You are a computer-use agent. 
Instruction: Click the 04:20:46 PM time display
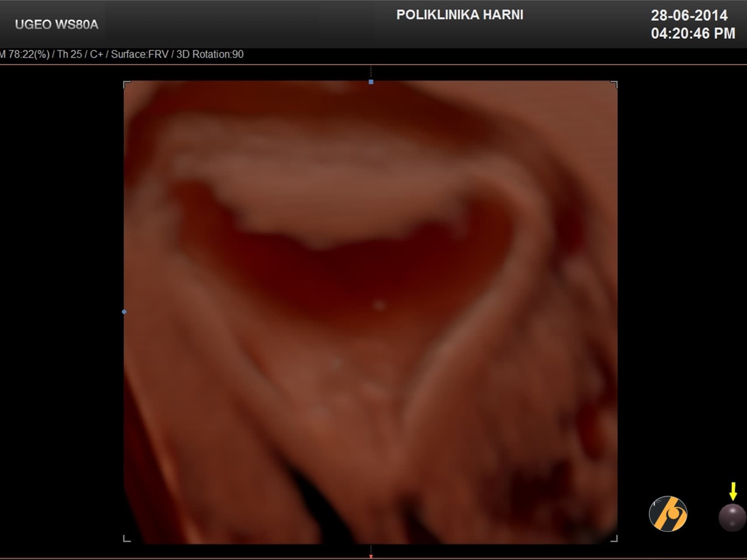693,34
